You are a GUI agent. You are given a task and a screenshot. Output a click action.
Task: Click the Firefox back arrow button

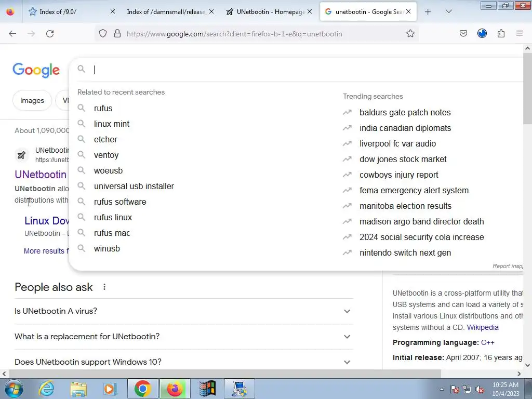[12, 34]
